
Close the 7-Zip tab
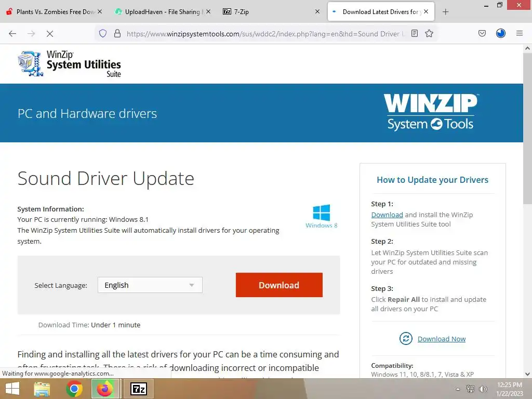(x=317, y=11)
